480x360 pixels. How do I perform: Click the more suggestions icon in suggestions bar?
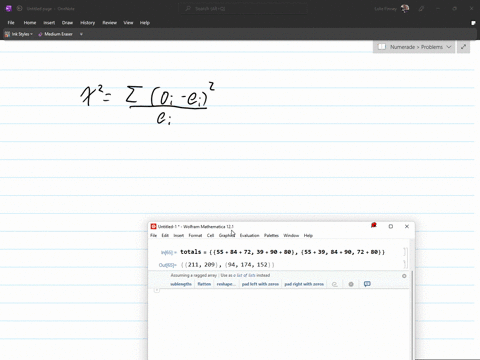[335, 284]
